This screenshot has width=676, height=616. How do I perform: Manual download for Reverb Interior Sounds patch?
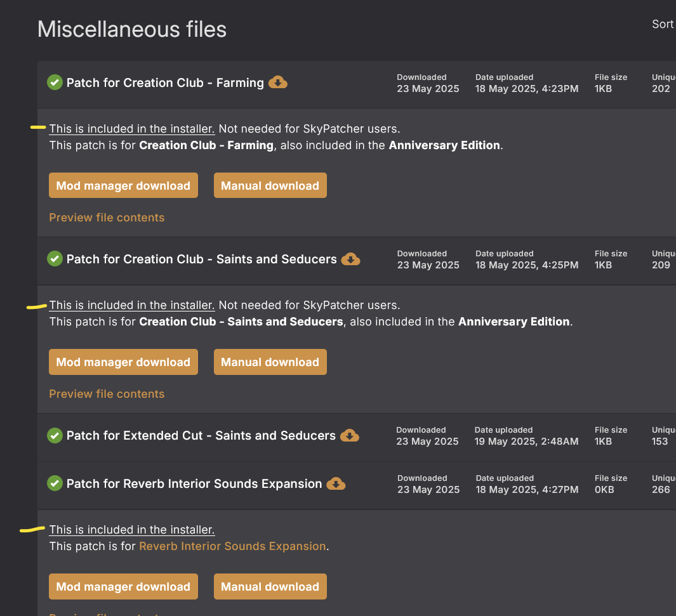click(x=270, y=587)
